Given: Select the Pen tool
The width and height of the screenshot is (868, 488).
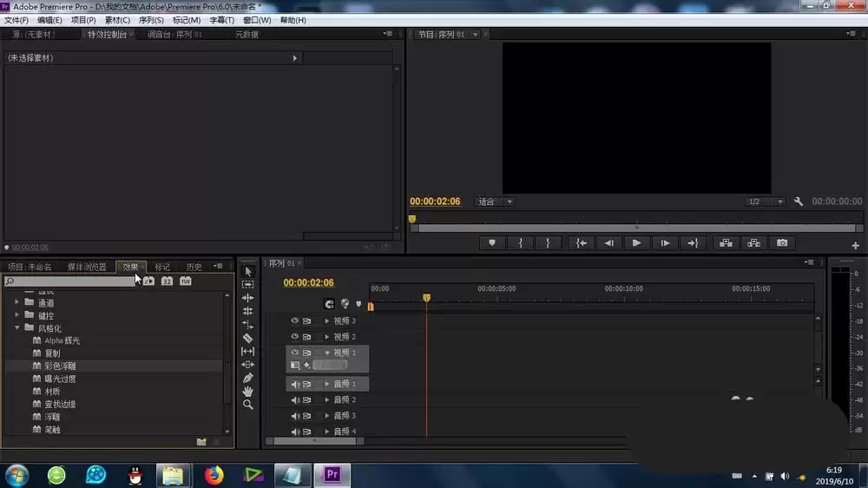Looking at the screenshot, I should click(248, 378).
